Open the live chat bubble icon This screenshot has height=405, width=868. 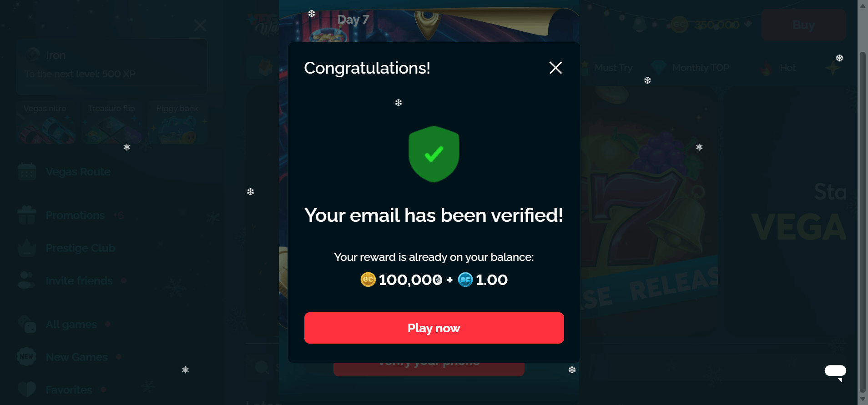[835, 372]
